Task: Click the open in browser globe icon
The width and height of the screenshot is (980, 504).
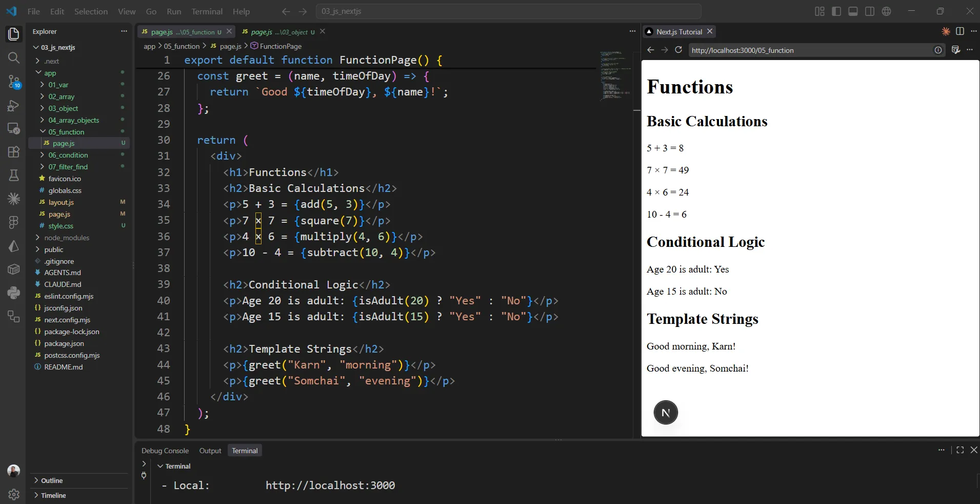Action: pos(886,11)
